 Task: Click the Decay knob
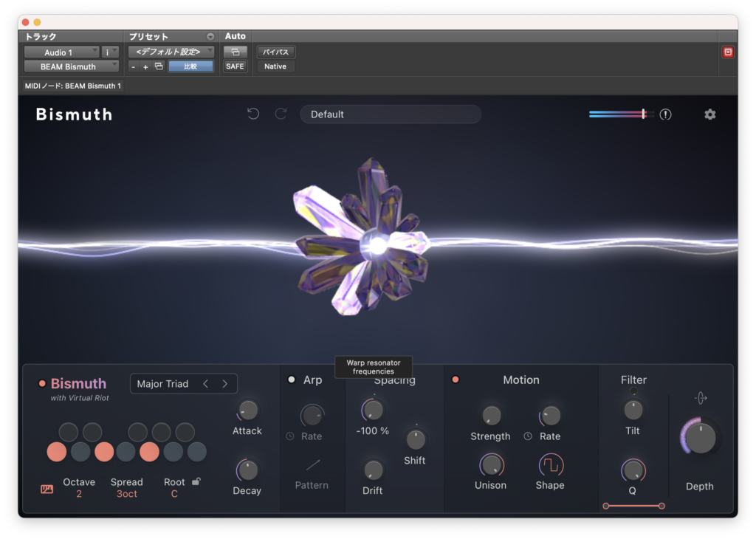click(247, 470)
